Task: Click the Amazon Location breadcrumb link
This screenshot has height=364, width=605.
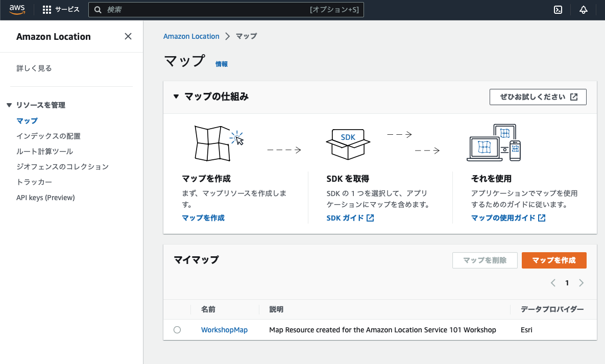Action: pyautogui.click(x=191, y=36)
